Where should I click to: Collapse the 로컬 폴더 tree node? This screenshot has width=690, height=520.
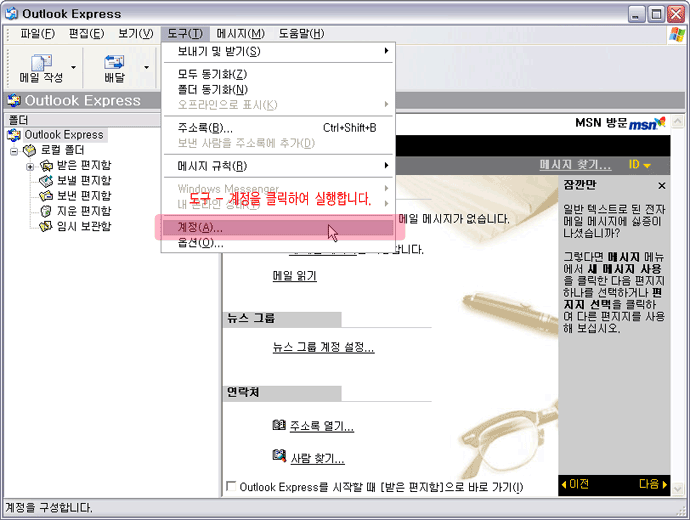(15, 151)
